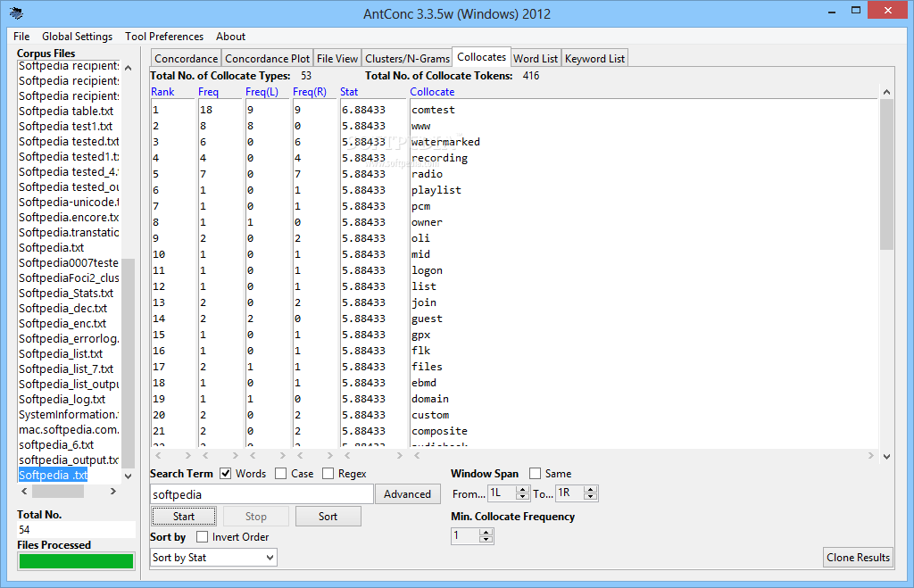Screen dimensions: 914x588
Task: Enable the Same window span checkbox
Action: [536, 474]
